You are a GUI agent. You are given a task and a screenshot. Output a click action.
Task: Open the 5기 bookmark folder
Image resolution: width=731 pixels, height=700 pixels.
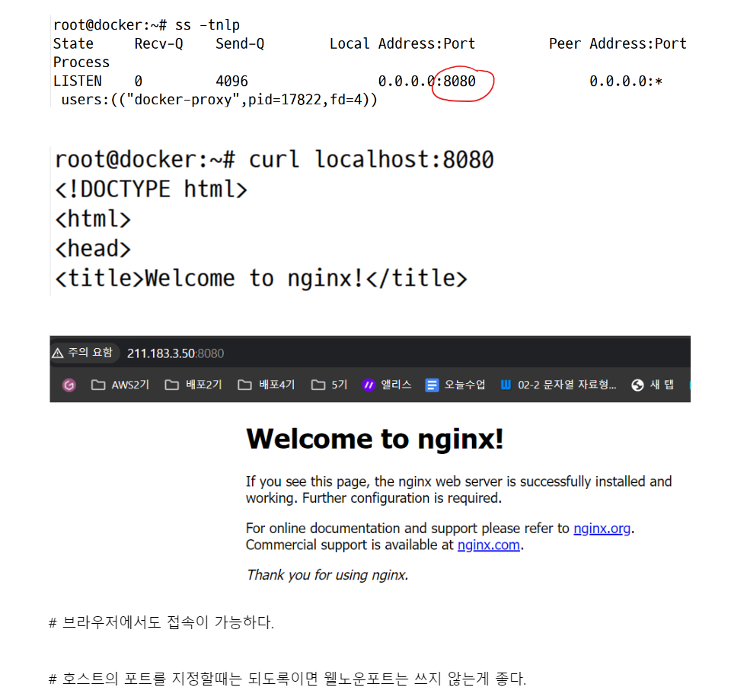(x=329, y=385)
